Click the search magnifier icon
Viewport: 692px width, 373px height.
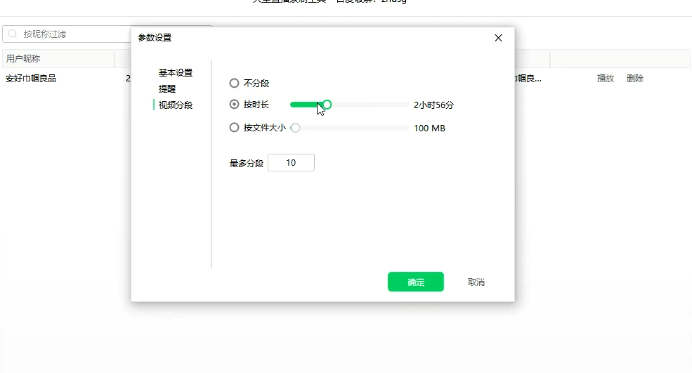pyautogui.click(x=12, y=34)
